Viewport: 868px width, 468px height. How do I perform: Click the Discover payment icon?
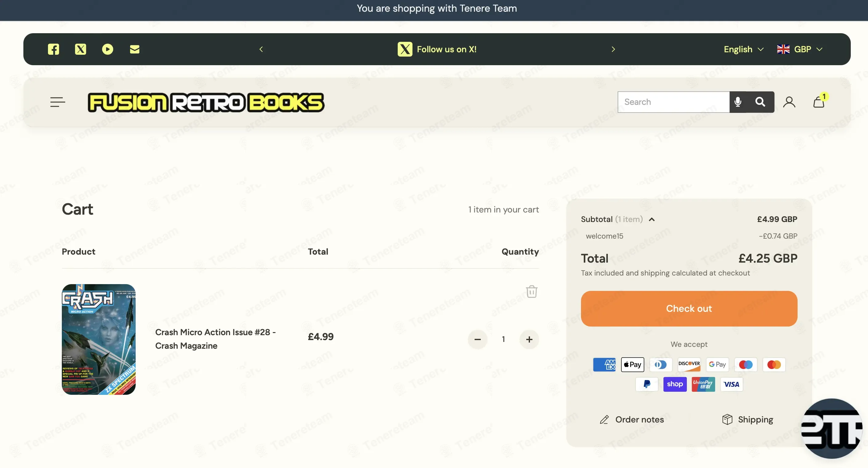tap(689, 365)
